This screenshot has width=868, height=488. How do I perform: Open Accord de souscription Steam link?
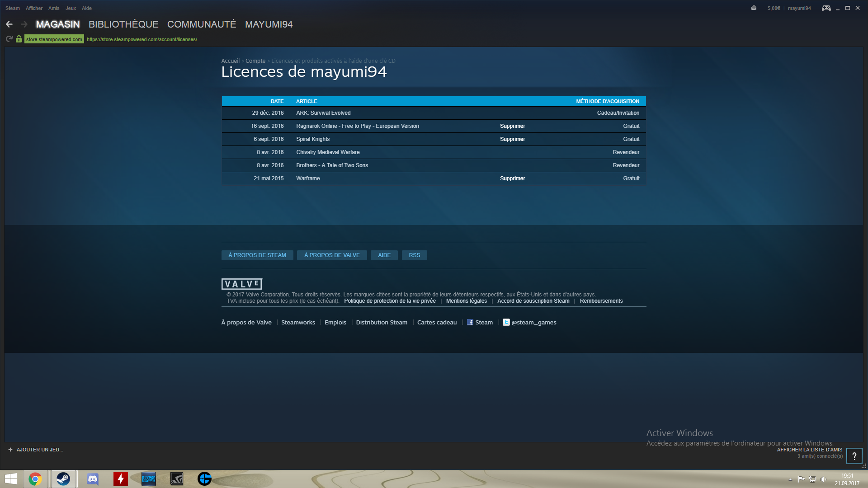coord(533,301)
